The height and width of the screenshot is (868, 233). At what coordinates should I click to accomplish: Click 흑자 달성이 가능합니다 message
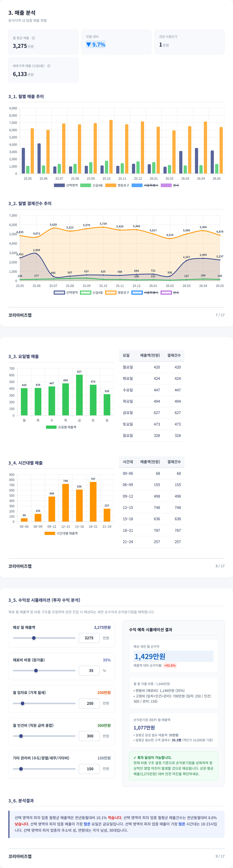152,757
